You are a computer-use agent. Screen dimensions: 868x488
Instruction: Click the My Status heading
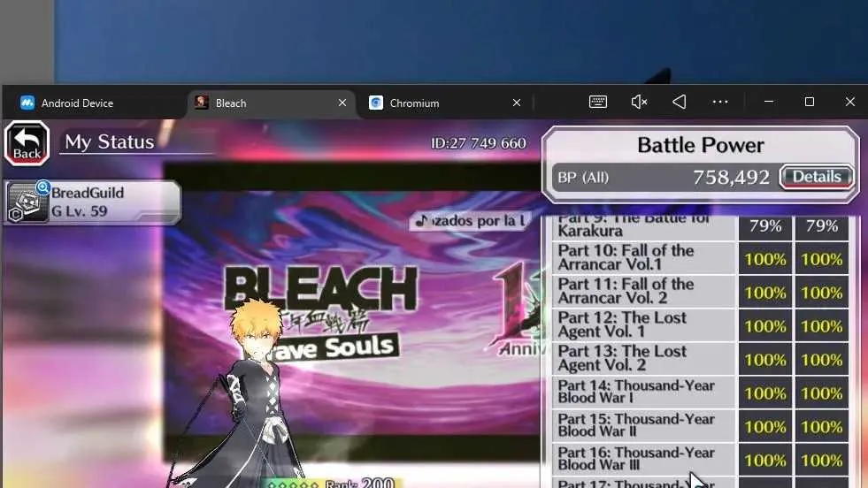(110, 142)
